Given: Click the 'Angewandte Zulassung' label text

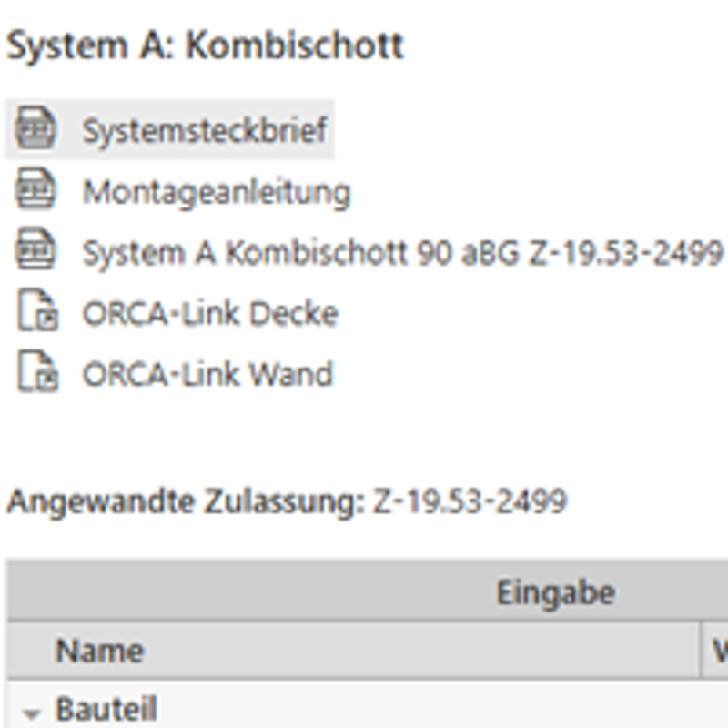Looking at the screenshot, I should 182,500.
